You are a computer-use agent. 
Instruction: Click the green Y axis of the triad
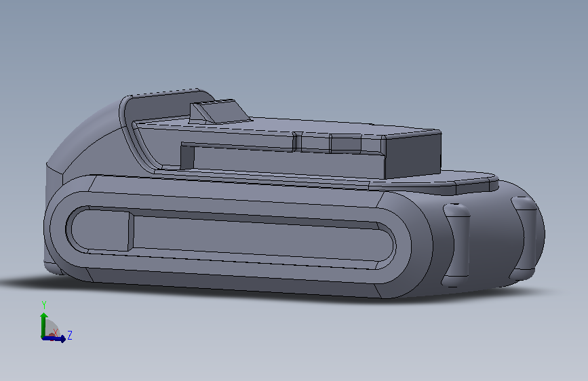[x=44, y=324]
